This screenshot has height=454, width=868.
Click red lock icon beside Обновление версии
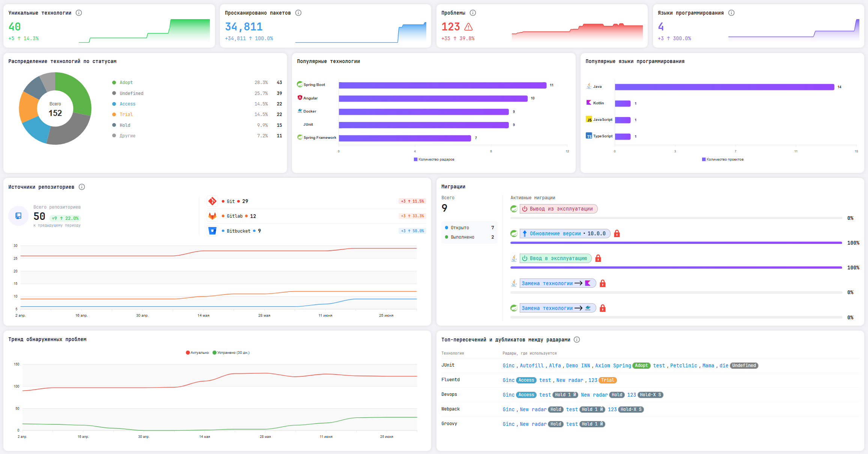(617, 233)
